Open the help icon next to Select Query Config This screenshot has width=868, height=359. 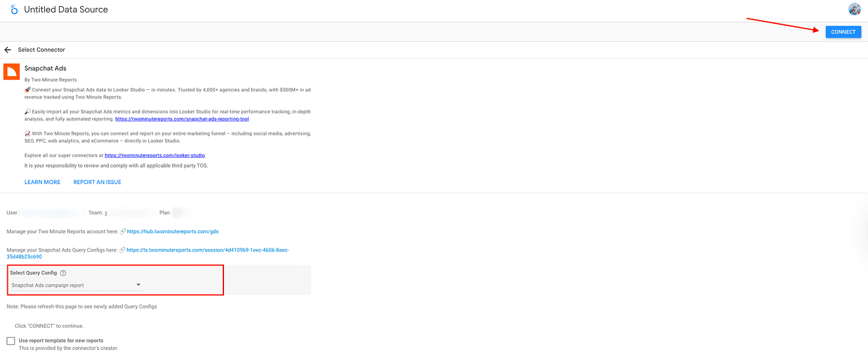[63, 272]
